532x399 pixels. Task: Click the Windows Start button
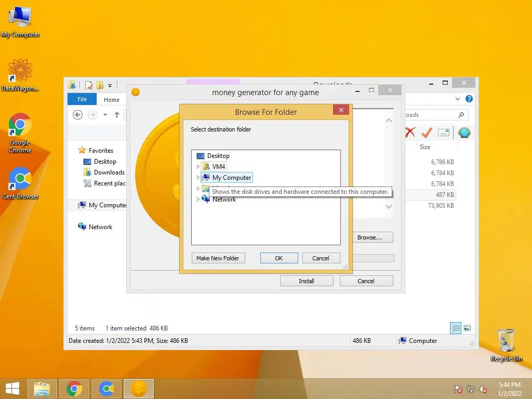point(12,389)
